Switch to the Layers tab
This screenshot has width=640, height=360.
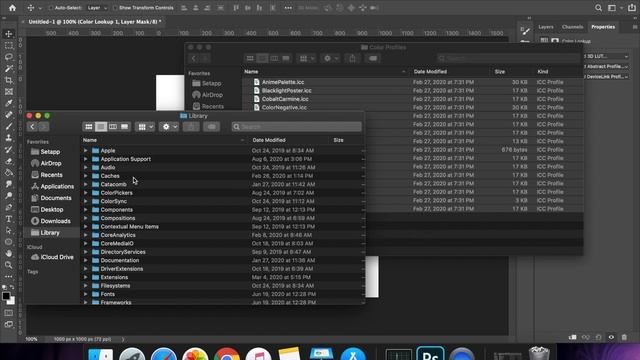coord(546,27)
